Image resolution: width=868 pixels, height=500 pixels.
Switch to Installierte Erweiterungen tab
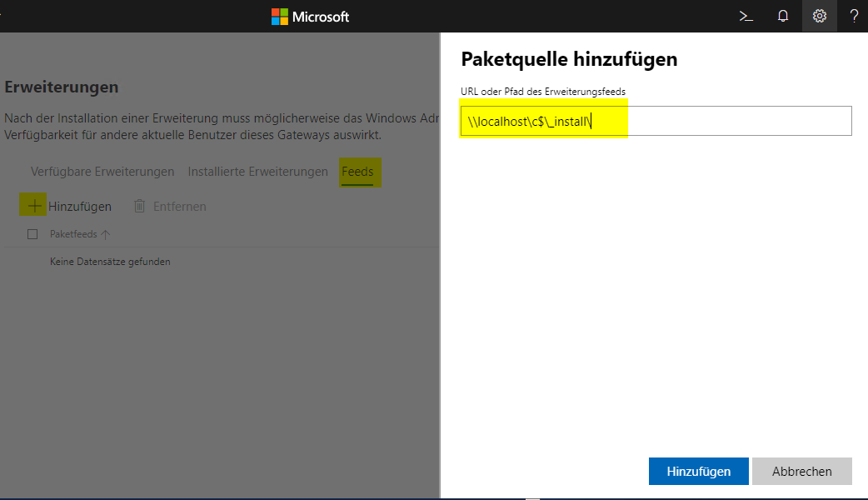point(257,172)
